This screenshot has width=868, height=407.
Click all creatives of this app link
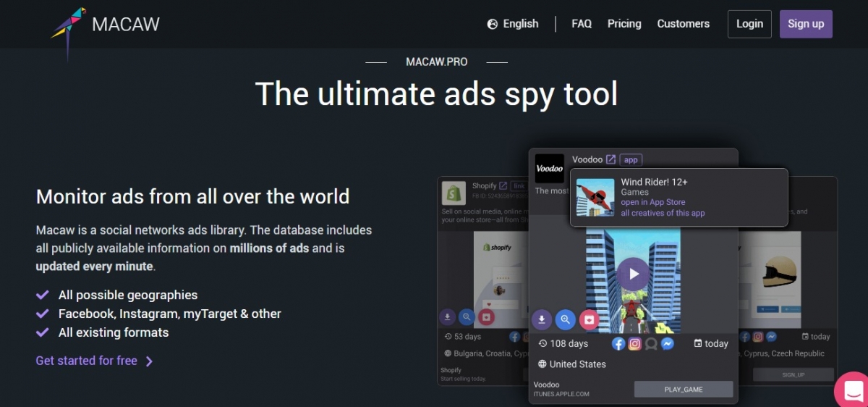coord(663,214)
